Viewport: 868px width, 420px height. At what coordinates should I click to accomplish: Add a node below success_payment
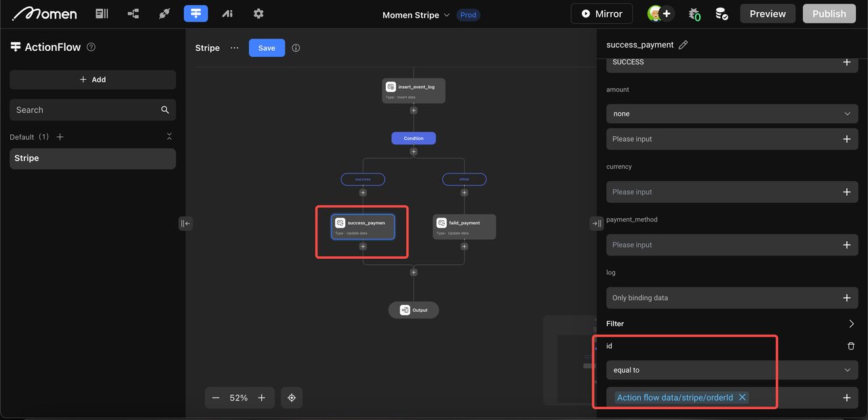click(x=363, y=247)
